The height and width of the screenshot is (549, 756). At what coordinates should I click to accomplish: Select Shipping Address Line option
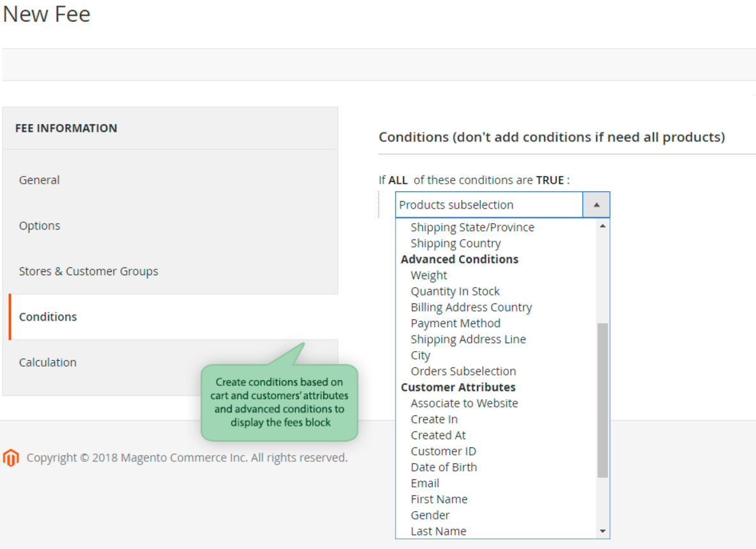tap(468, 339)
